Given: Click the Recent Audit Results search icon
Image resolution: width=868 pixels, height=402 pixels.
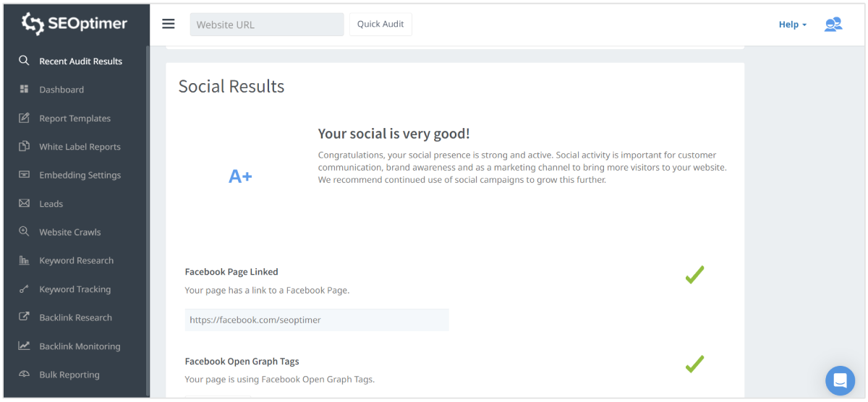Looking at the screenshot, I should click(x=24, y=61).
